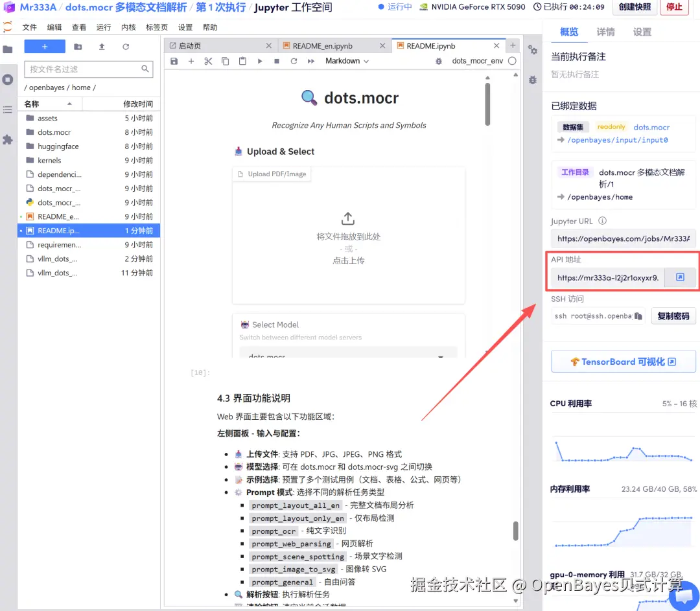Screen dimensions: 700x611
Task: Click the Upload PDF/Image drop area
Action: click(x=348, y=236)
